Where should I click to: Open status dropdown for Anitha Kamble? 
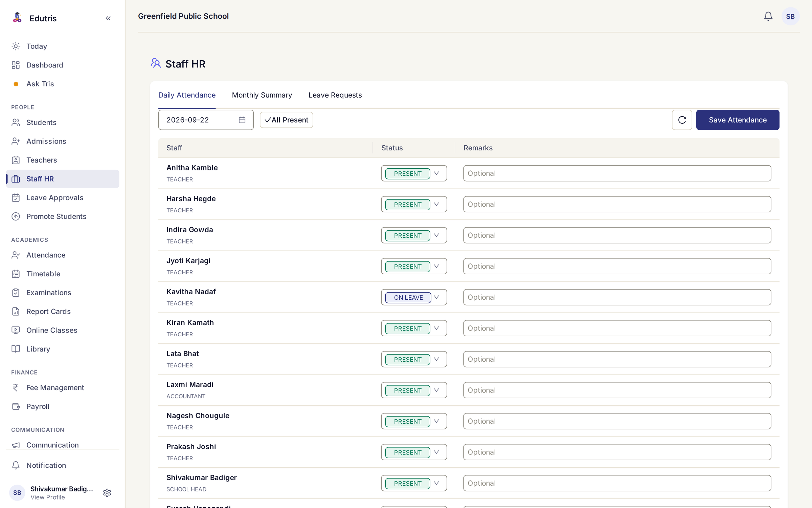point(414,173)
